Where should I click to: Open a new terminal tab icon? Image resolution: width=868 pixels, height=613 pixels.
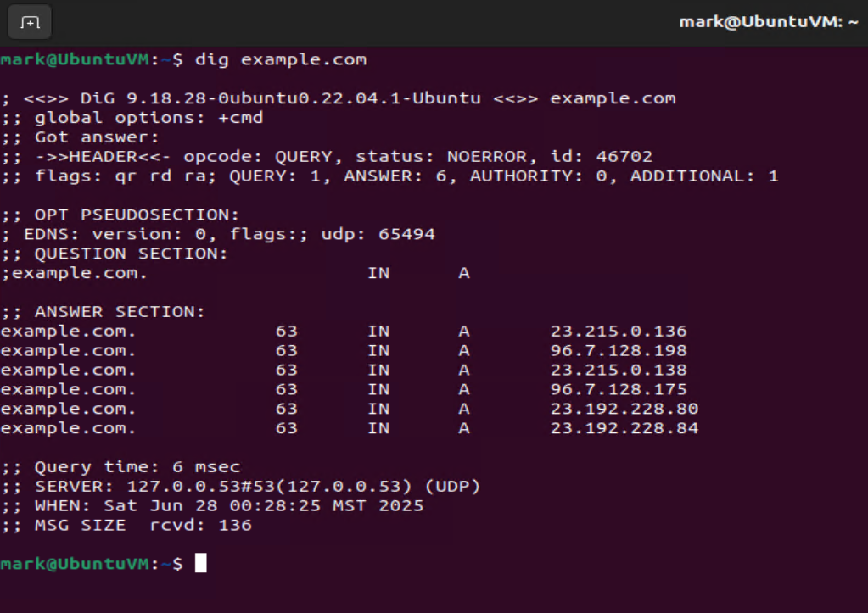30,22
